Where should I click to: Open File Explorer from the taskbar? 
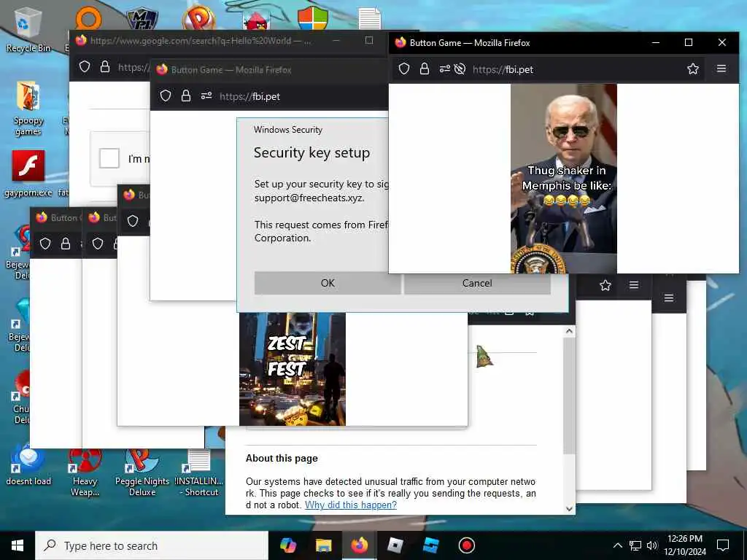[x=323, y=545]
